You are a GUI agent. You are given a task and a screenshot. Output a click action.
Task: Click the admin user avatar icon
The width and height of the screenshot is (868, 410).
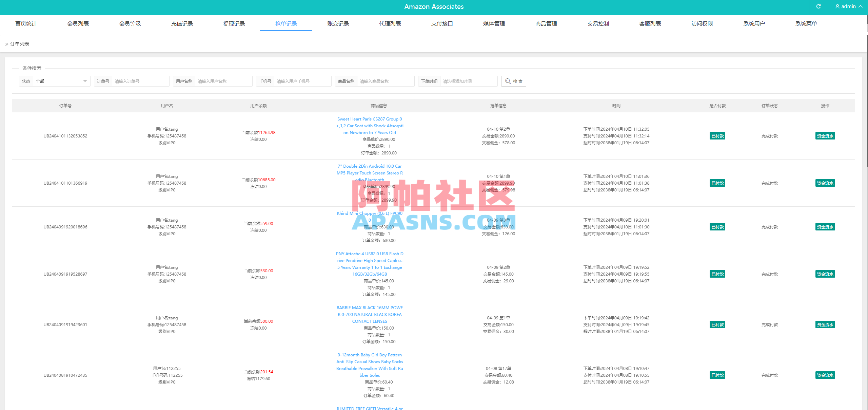[837, 6]
